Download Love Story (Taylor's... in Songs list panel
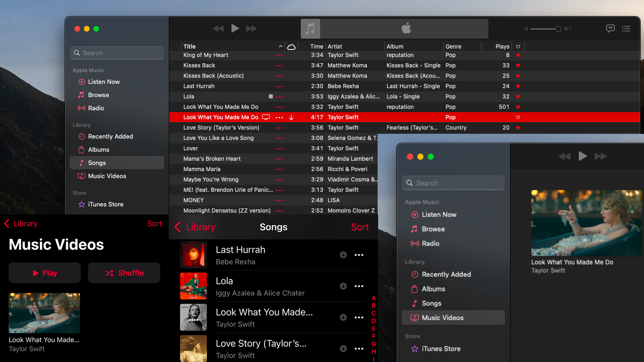Viewport: 644px width, 362px height. coord(343,348)
